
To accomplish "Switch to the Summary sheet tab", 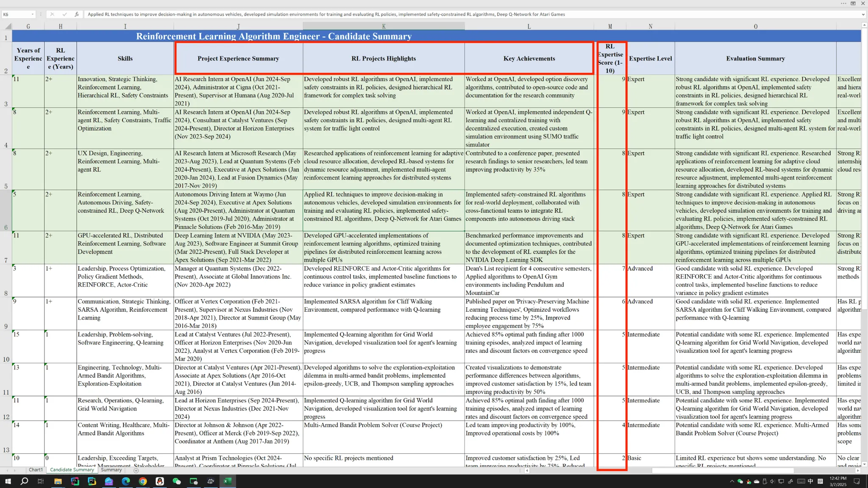I will 111,470.
